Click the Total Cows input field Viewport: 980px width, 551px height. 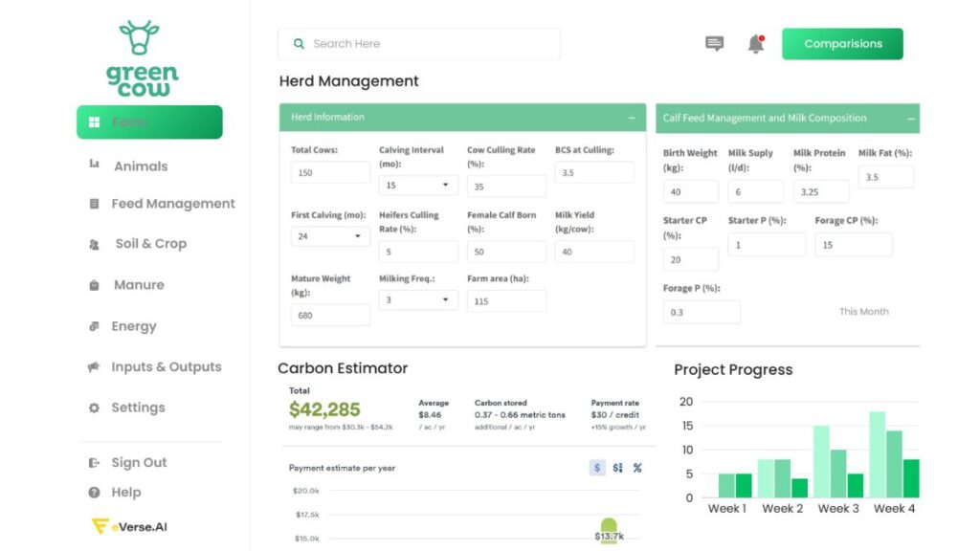point(330,173)
